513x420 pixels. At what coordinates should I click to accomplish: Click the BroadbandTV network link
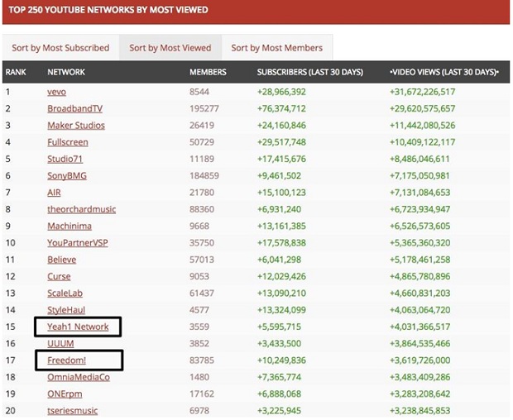pyautogui.click(x=75, y=108)
